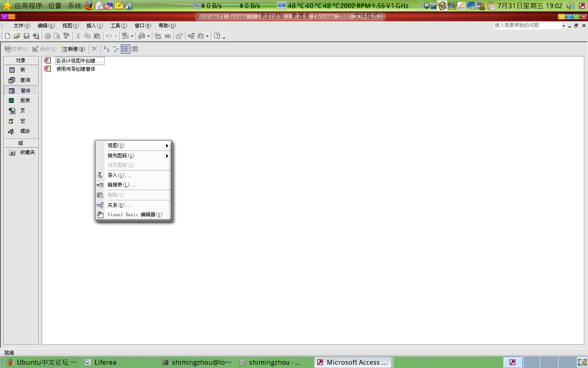Open the 视图(V) menu in menu bar
The height and width of the screenshot is (368, 588).
(x=71, y=25)
